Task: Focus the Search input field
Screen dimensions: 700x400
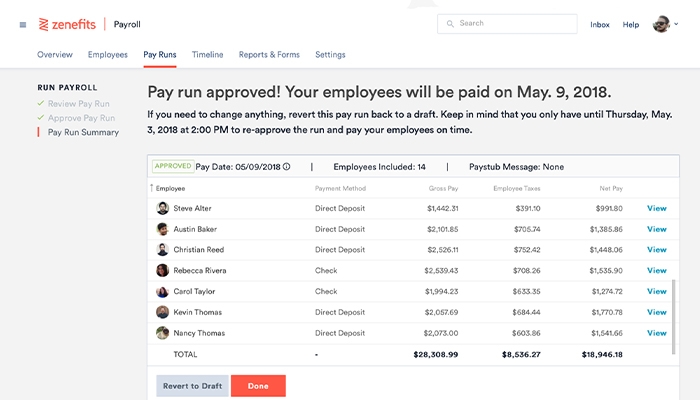Action: (507, 24)
